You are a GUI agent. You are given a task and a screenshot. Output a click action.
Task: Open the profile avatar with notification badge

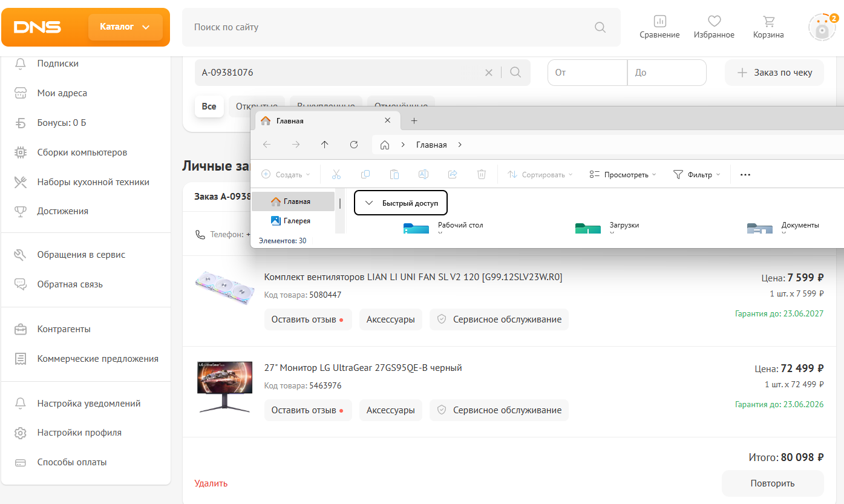pos(822,27)
